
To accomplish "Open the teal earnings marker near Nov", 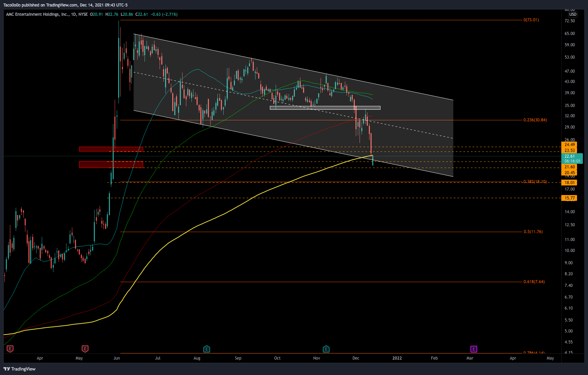I will tap(326, 349).
